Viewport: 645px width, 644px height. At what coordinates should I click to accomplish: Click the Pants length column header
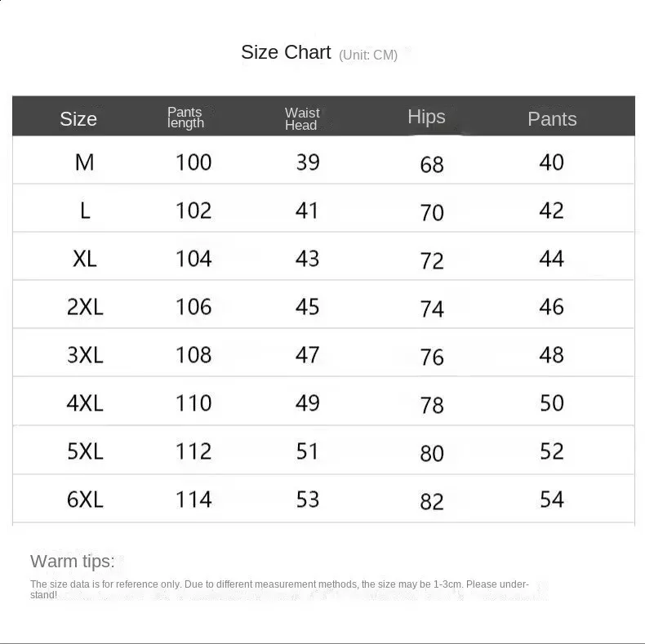[185, 118]
